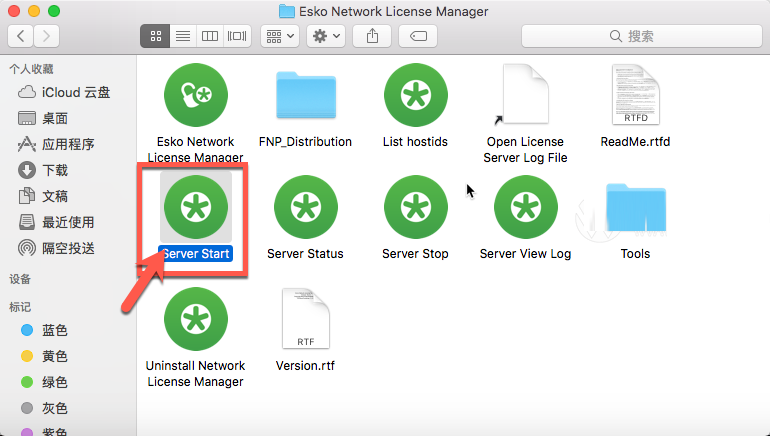Select the List hostids app icon
The image size is (770, 436).
point(415,95)
